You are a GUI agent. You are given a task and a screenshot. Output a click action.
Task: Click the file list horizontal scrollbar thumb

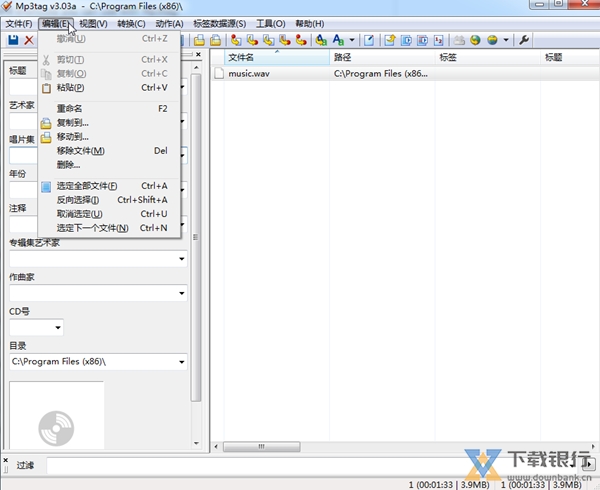(x=262, y=446)
